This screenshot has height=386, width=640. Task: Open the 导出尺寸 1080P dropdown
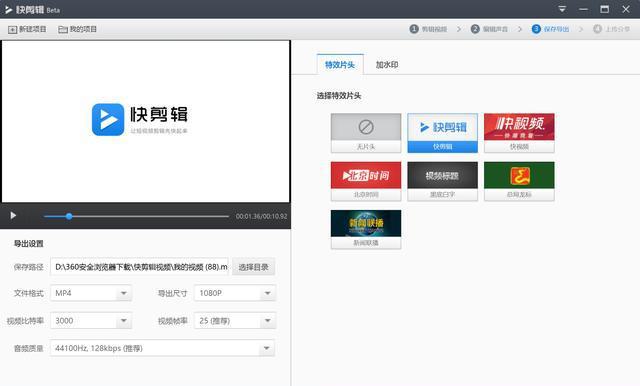pyautogui.click(x=235, y=293)
